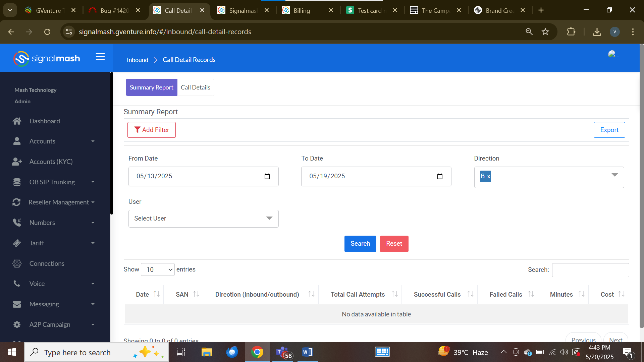644x362 pixels.
Task: Open From Date calendar picker icon
Action: click(x=267, y=176)
